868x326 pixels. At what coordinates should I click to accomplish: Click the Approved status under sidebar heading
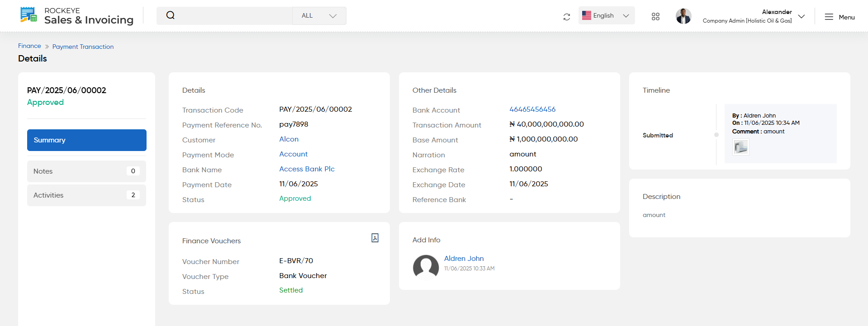[45, 102]
